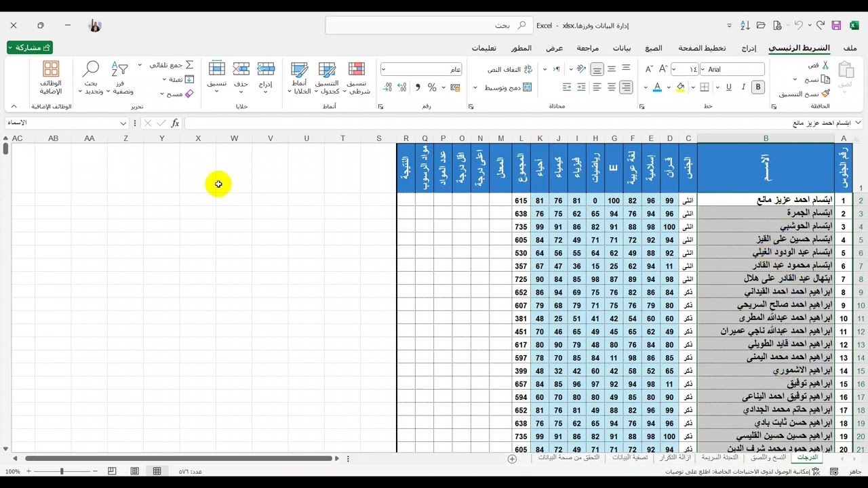Click Merge and Center (دمج وتوسيط)
The width and height of the screenshot is (868, 488).
click(x=507, y=87)
